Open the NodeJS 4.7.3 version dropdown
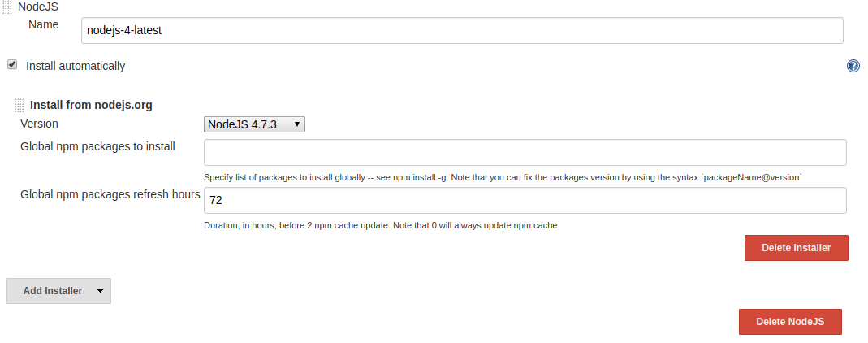 tap(254, 124)
